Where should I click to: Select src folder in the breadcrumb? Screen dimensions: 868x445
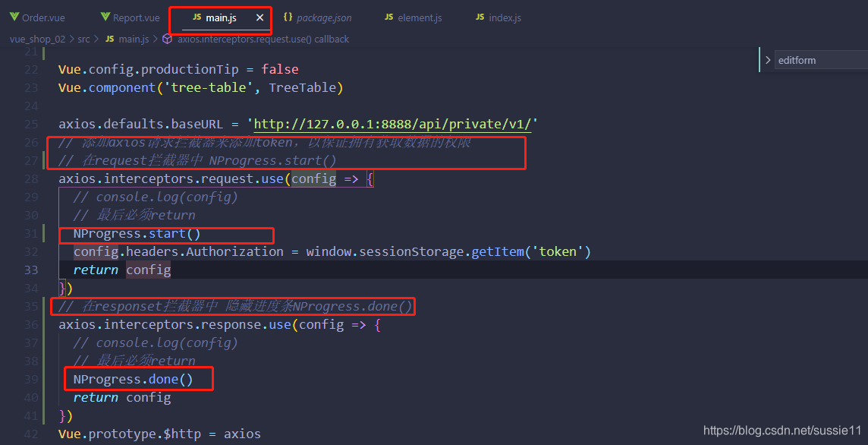coord(83,39)
